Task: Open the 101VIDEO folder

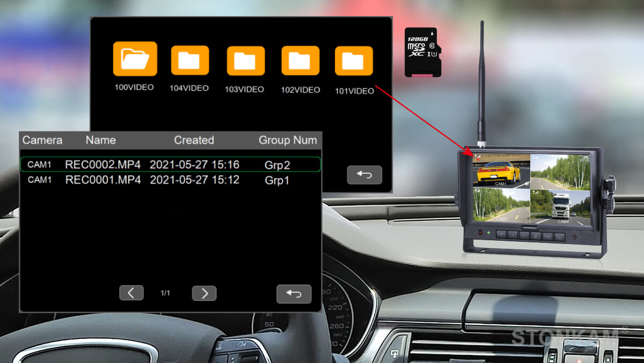Action: click(x=354, y=61)
